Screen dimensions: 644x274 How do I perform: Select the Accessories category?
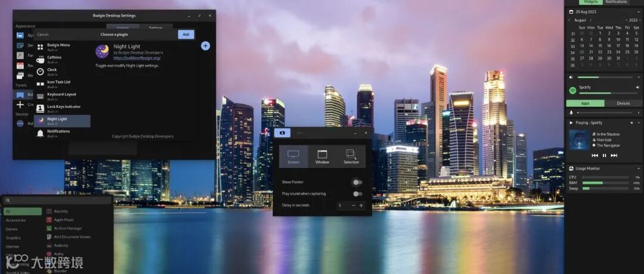16,220
